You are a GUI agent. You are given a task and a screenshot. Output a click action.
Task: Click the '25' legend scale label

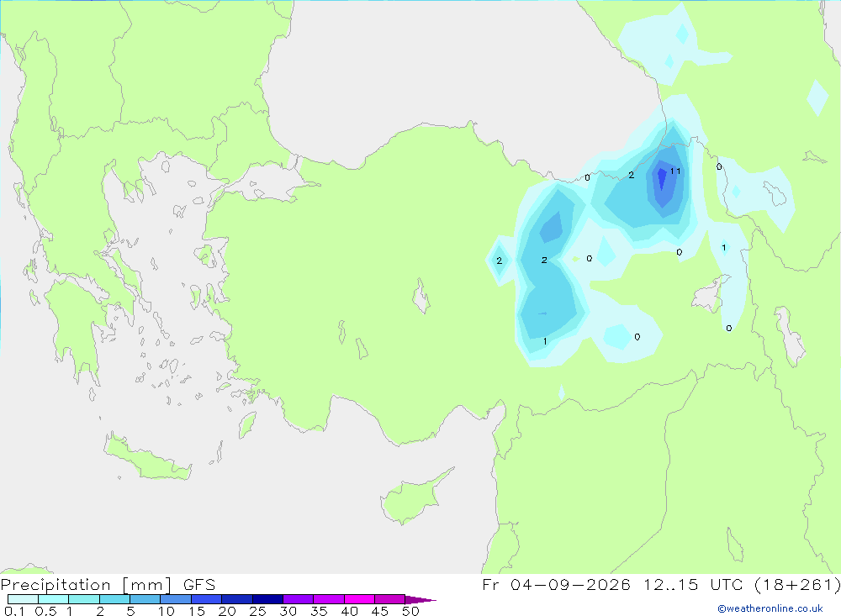258,611
